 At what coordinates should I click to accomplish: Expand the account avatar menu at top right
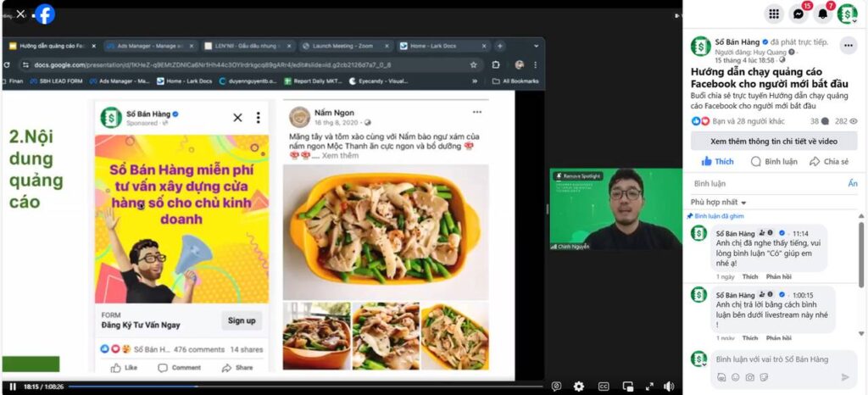848,14
